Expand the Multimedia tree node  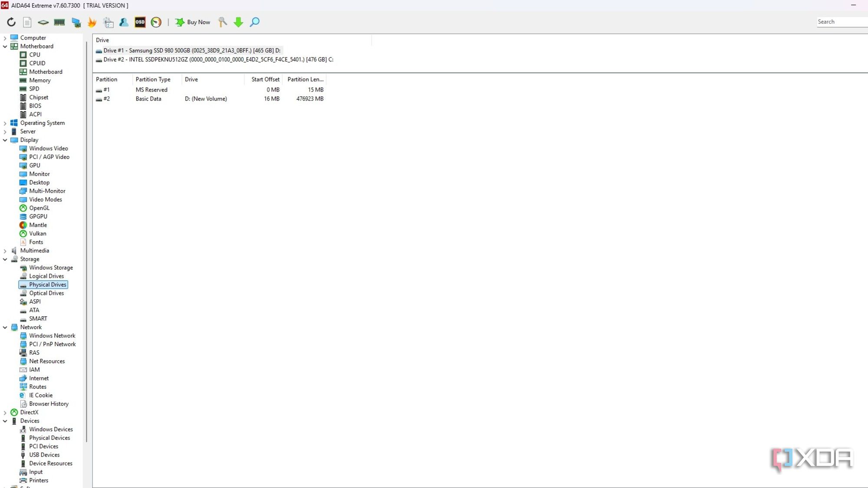pos(5,251)
